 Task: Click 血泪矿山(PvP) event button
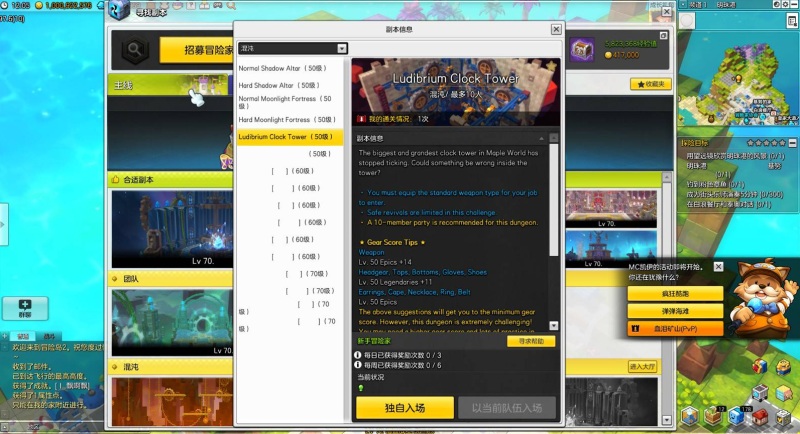pyautogui.click(x=675, y=329)
